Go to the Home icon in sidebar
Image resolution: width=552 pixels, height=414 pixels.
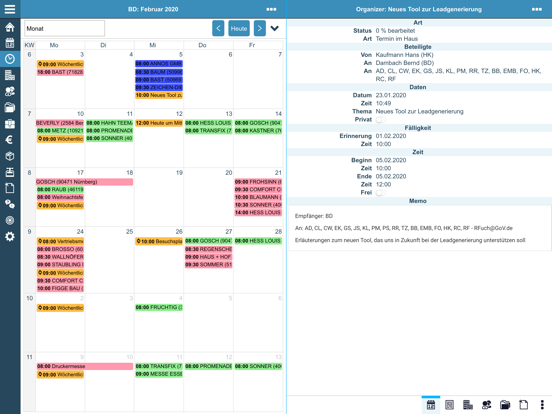pyautogui.click(x=10, y=27)
